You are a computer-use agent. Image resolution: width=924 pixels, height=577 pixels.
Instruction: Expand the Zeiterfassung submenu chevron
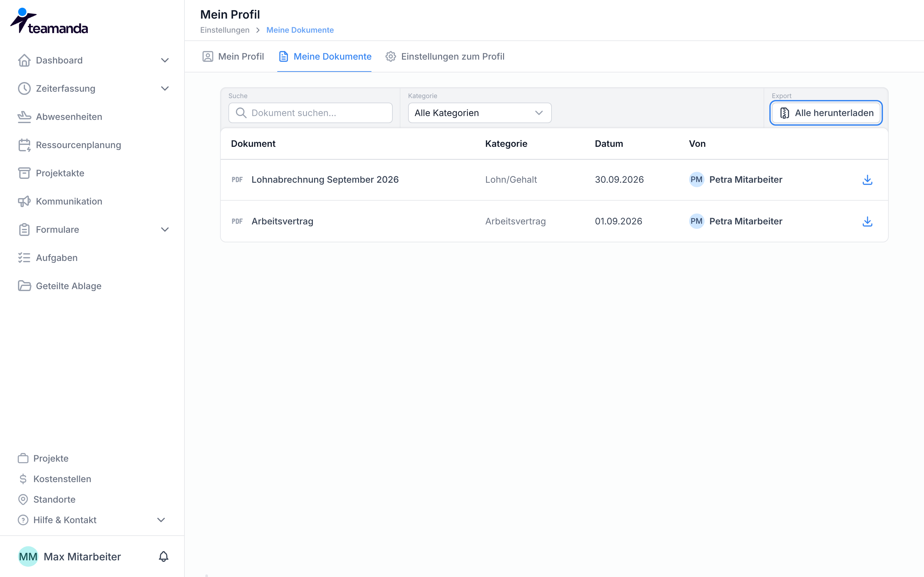tap(165, 88)
